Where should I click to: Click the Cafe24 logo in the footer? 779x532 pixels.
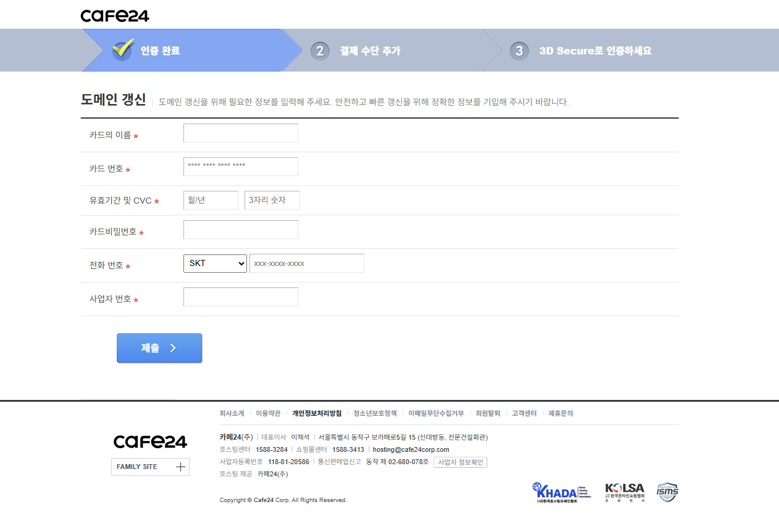[x=150, y=441]
